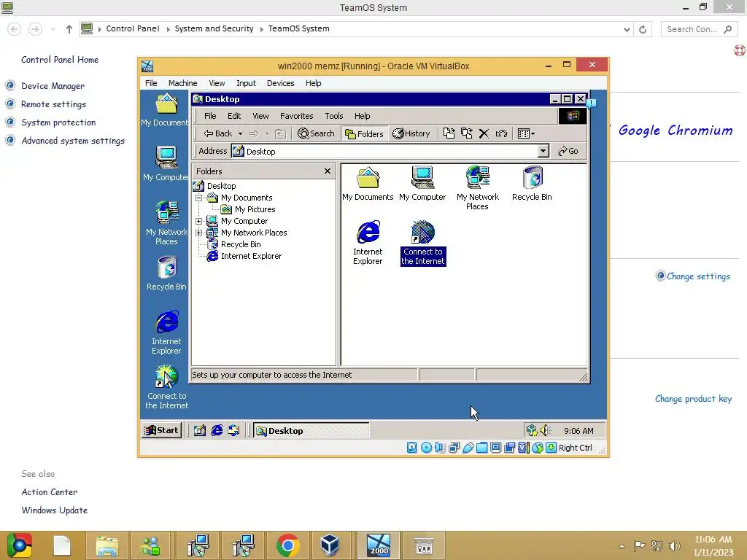Click the Go button beside Address
Image resolution: width=747 pixels, height=560 pixels.
tap(568, 151)
